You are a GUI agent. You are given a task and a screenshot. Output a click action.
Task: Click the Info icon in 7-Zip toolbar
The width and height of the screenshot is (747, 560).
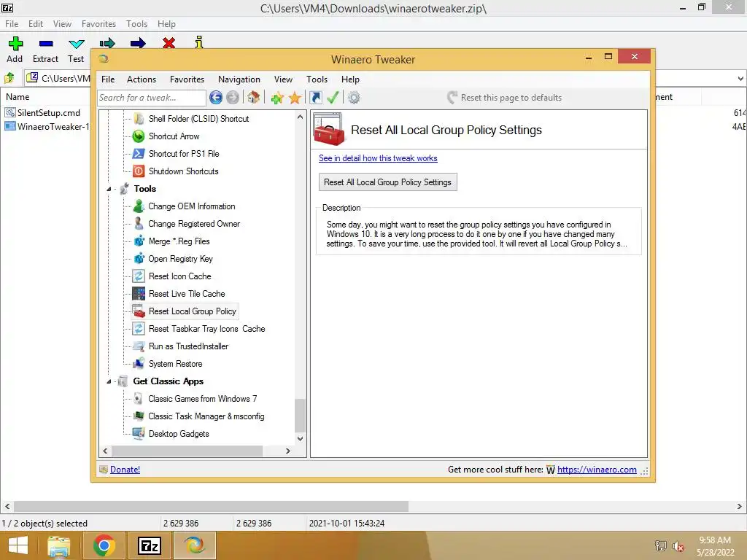[198, 43]
